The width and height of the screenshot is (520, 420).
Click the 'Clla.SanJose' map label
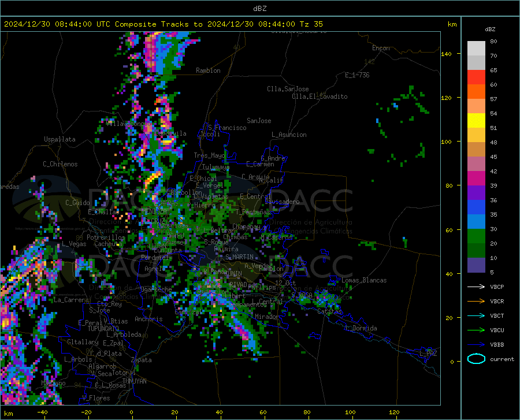point(288,89)
